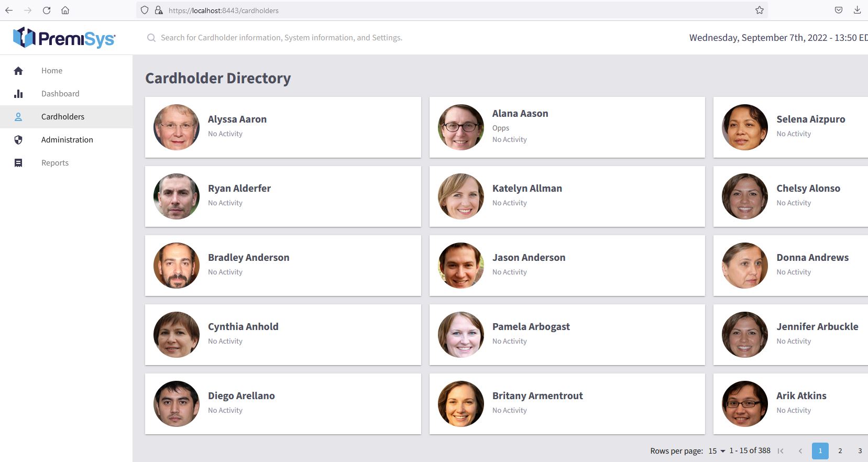
Task: Click the Opps label under Alana Aason
Action: (501, 128)
